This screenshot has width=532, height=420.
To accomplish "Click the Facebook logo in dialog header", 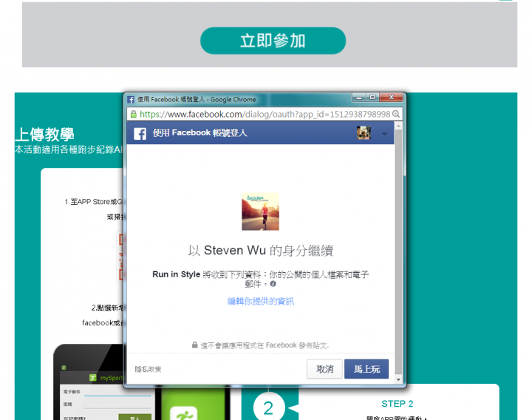I will (140, 133).
